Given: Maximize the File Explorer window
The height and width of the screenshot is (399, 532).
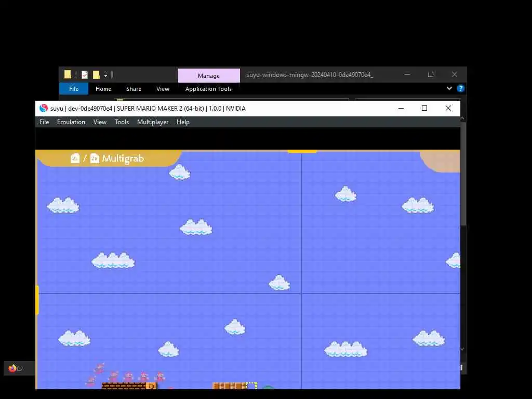Looking at the screenshot, I should 431,74.
